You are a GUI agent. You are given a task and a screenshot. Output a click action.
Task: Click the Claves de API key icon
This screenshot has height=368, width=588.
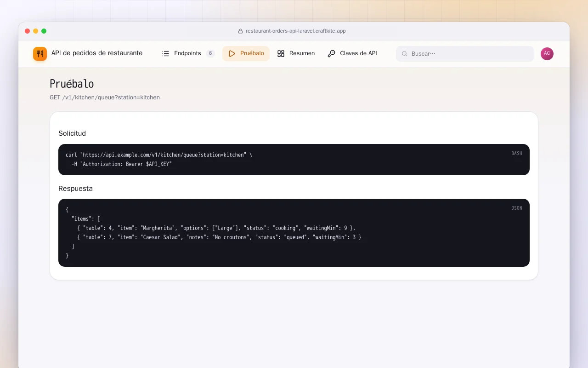tap(332, 53)
